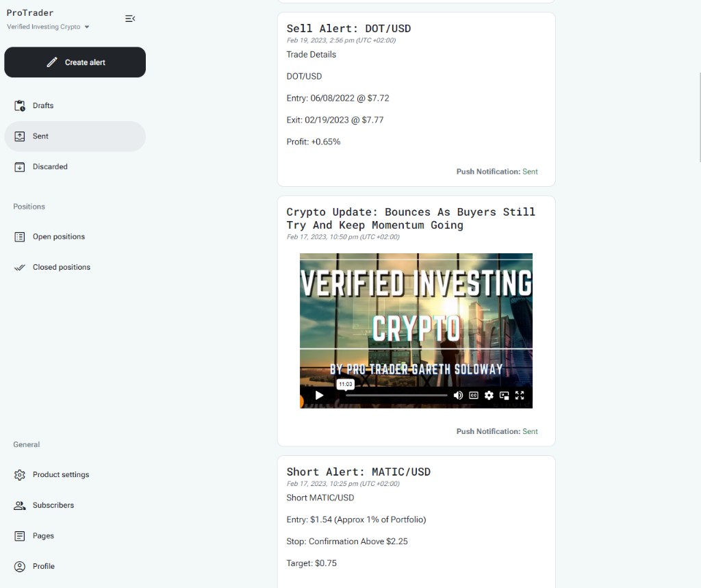Select the "Trade Details" text
This screenshot has width=701, height=588.
(311, 55)
